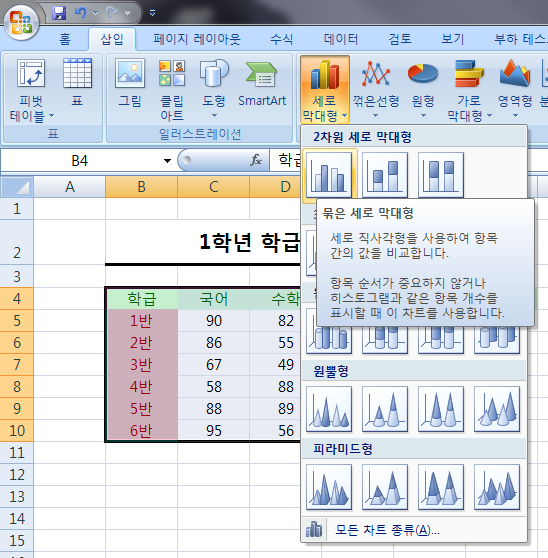Customize the Quick Access Toolbar

click(152, 13)
